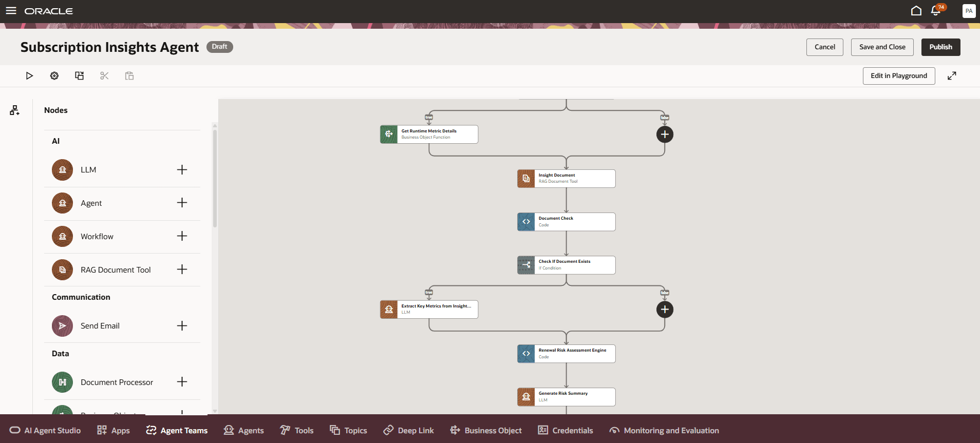This screenshot has height=443, width=980.
Task: Open AI Agent Studio tab
Action: pos(45,431)
